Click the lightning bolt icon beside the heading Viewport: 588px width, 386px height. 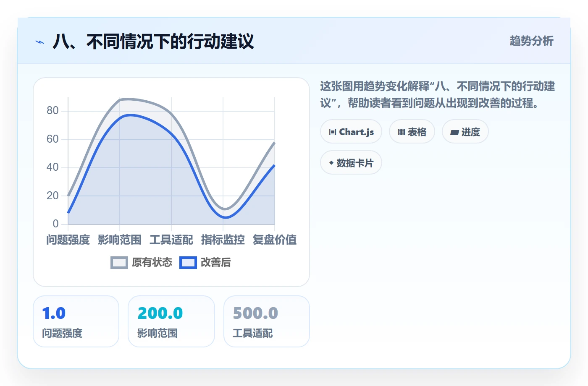(x=40, y=42)
